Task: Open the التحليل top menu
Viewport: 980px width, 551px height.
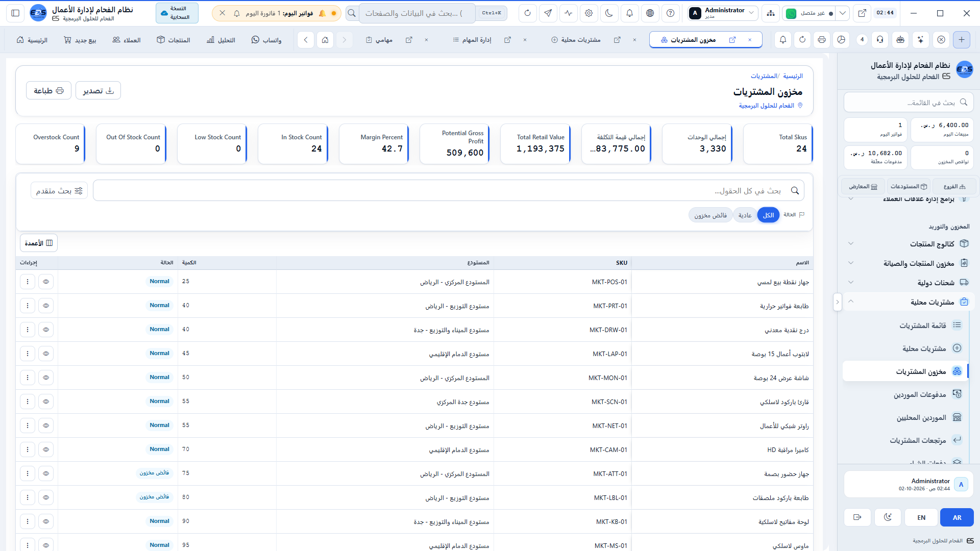Action: pyautogui.click(x=221, y=40)
